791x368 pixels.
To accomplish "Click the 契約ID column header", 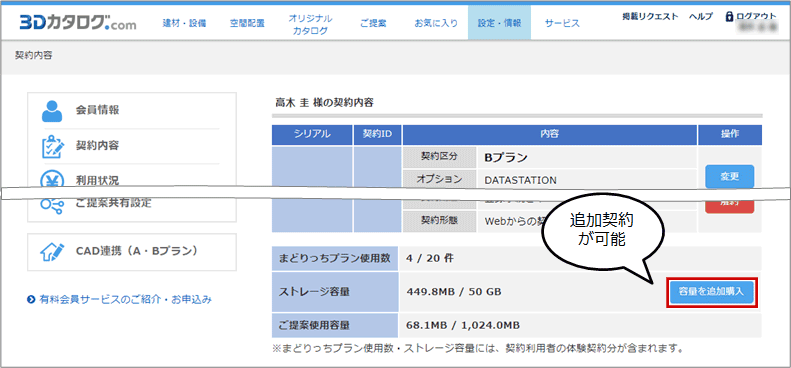I will pyautogui.click(x=377, y=135).
